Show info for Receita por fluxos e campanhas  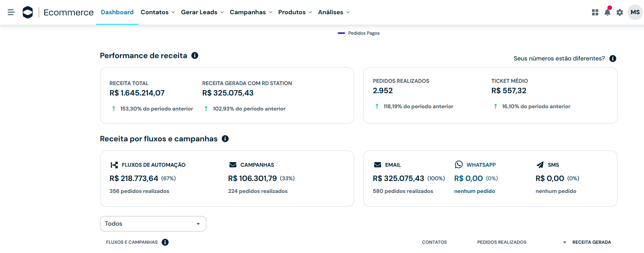click(x=225, y=139)
